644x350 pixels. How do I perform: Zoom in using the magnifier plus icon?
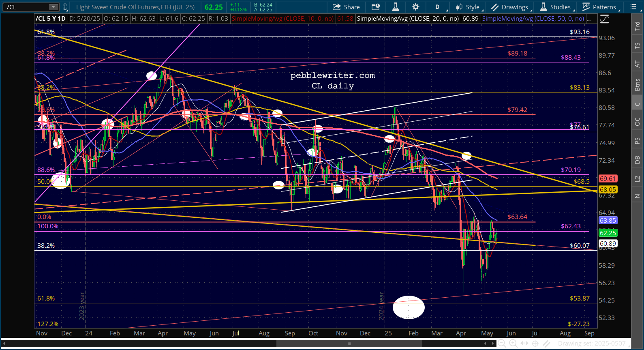coord(513,344)
